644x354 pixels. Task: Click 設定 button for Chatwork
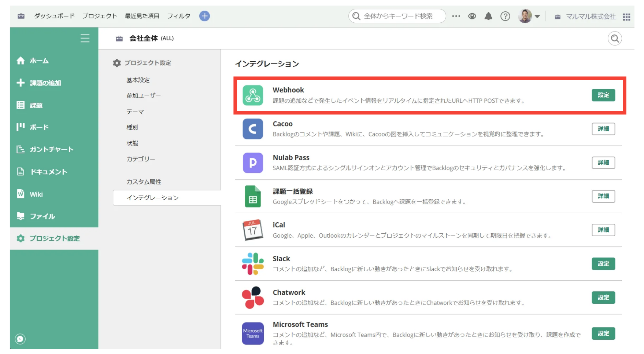(x=603, y=298)
